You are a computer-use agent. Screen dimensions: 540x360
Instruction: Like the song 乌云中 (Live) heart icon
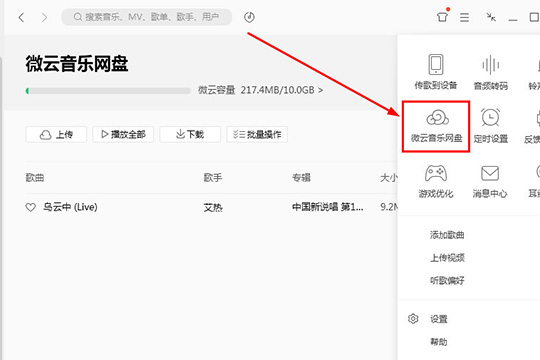(31, 207)
